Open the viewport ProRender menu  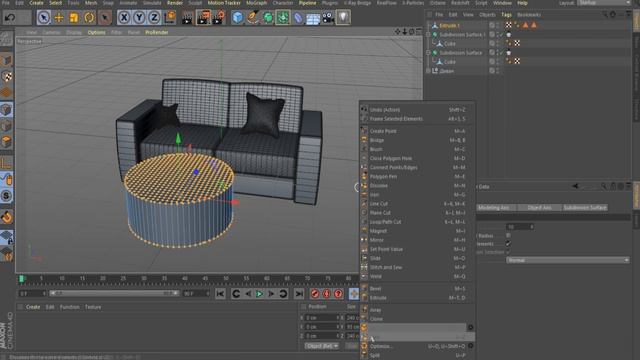click(157, 32)
